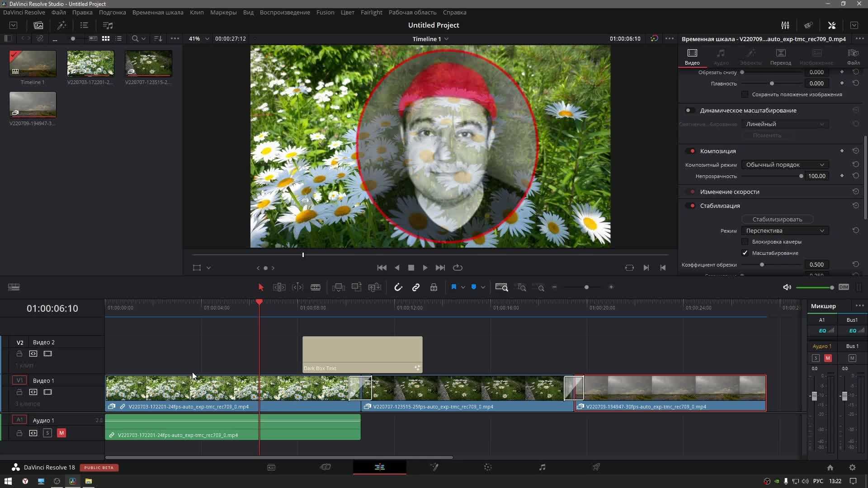Select the Linked selection chain icon
868x488 pixels.
tap(415, 287)
